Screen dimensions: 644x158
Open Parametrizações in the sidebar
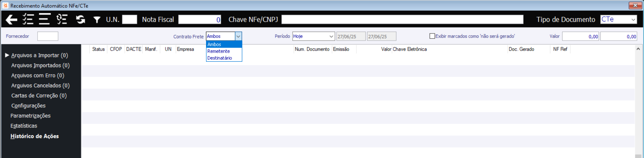(x=31, y=116)
